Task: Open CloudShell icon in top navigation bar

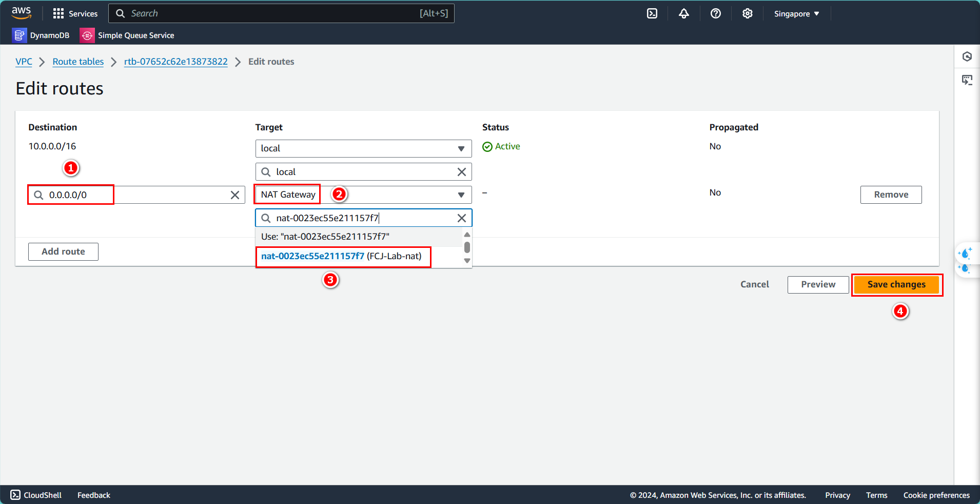Action: pos(652,13)
